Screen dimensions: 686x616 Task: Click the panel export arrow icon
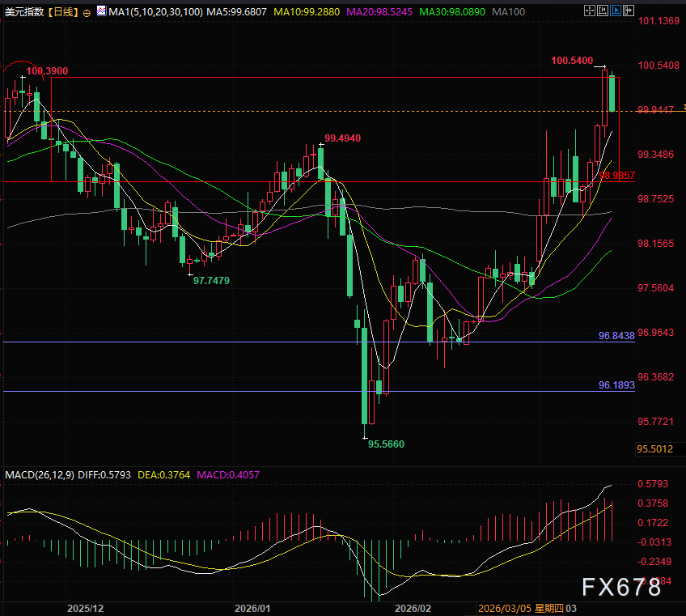[x=629, y=11]
